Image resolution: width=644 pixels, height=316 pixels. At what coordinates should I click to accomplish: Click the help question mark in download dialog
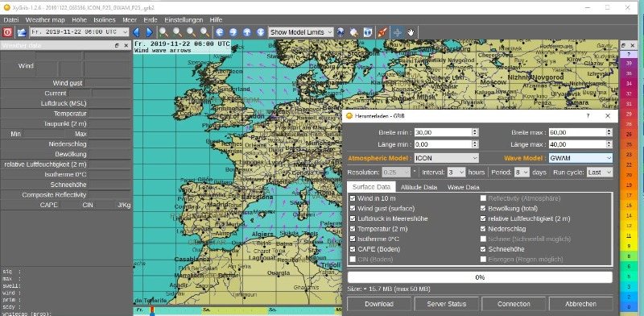(588, 116)
